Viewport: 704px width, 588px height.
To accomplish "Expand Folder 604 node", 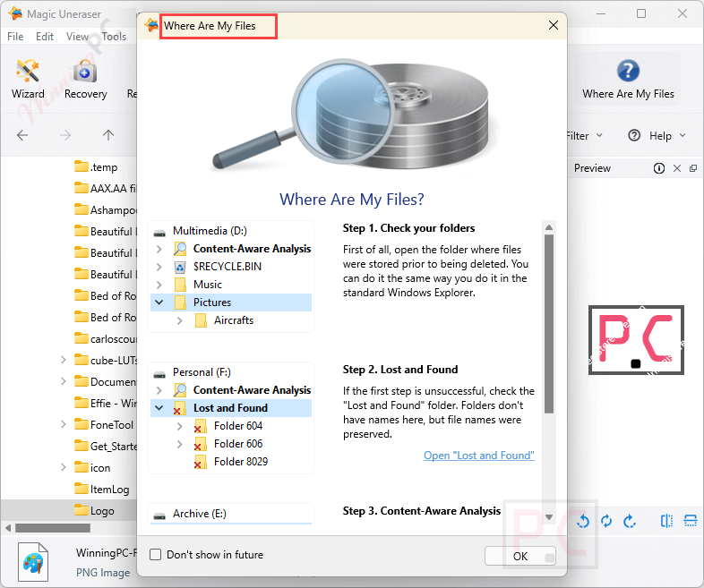I will coord(180,426).
